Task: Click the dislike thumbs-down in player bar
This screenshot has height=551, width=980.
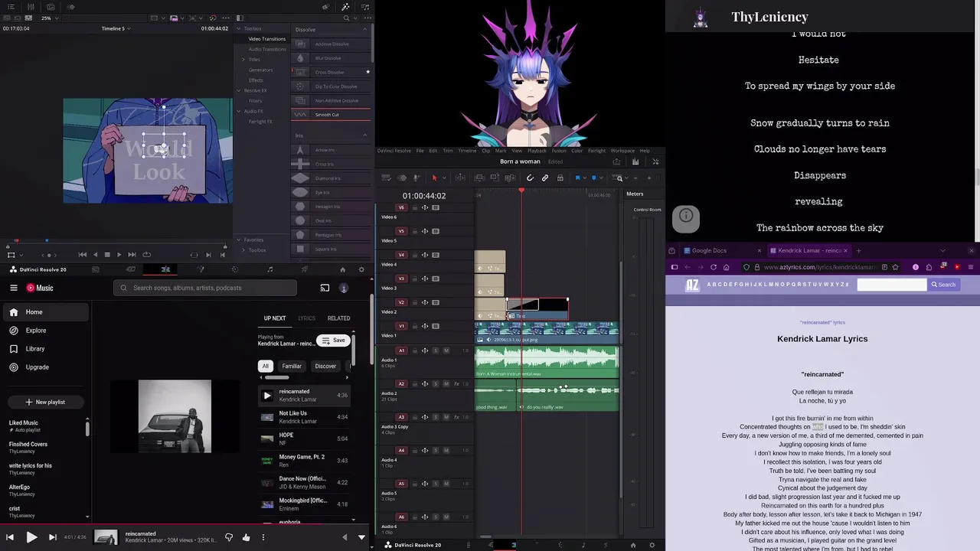Action: [x=228, y=537]
